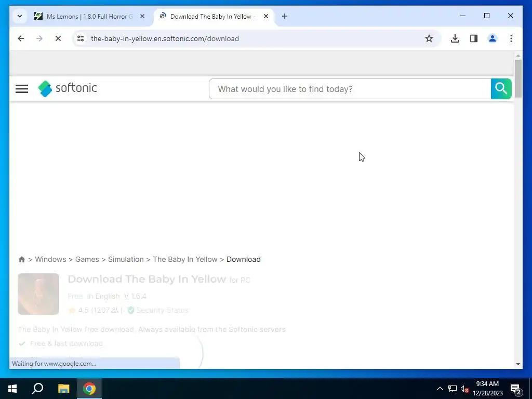Click the browser forward arrow
532x399 pixels.
tap(39, 38)
